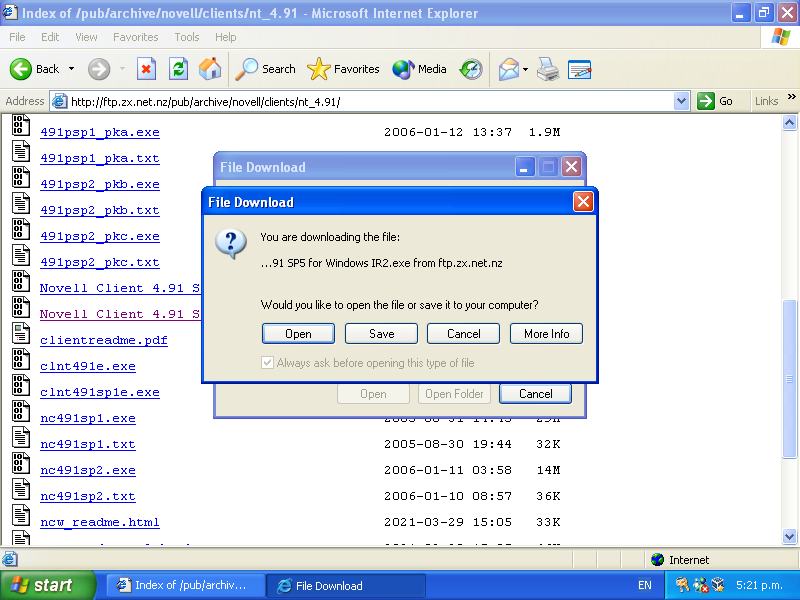800x600 pixels.
Task: Click the taskbar clock showing 5:21 p.m.
Action: [759, 585]
